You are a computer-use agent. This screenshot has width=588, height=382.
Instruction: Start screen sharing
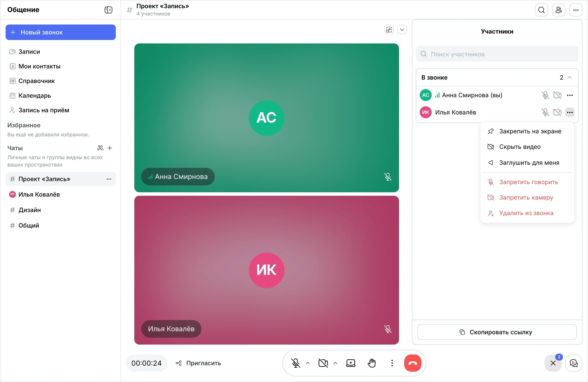351,363
